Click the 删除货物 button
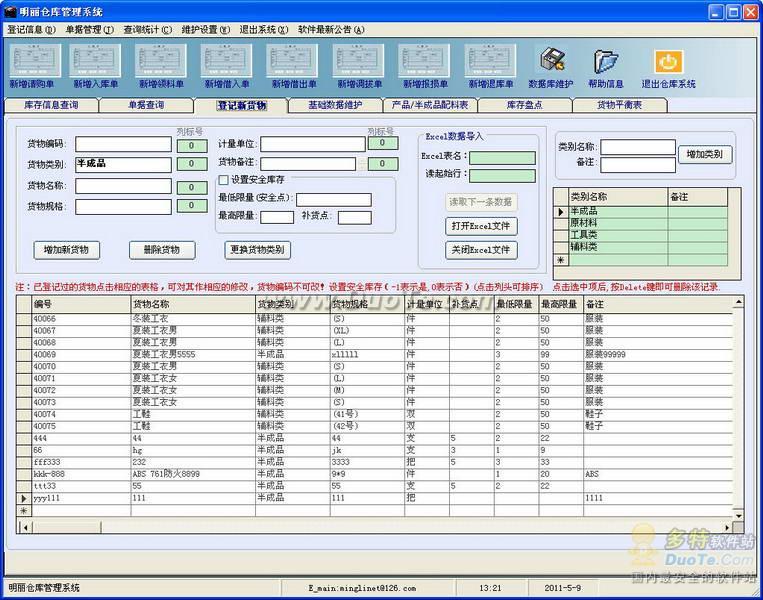This screenshot has height=600, width=763. tap(162, 250)
